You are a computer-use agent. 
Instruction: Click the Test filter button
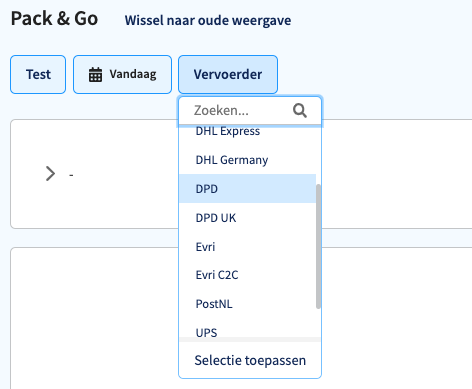pyautogui.click(x=38, y=74)
